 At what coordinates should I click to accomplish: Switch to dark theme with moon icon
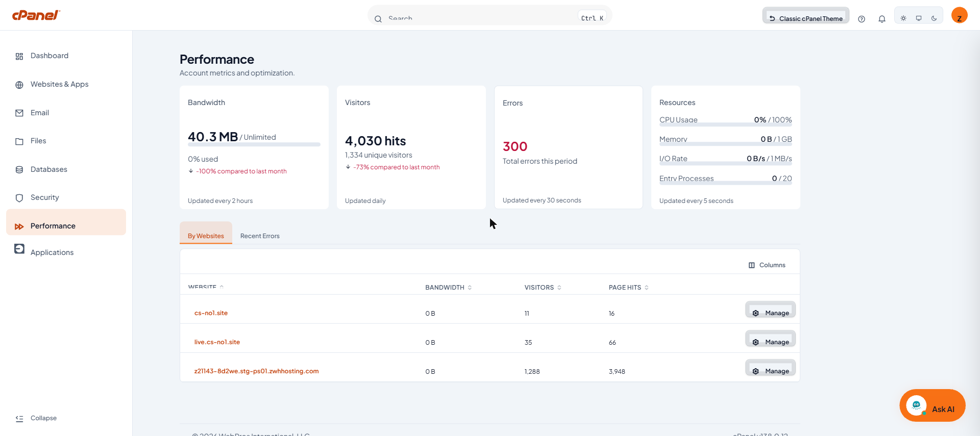934,18
